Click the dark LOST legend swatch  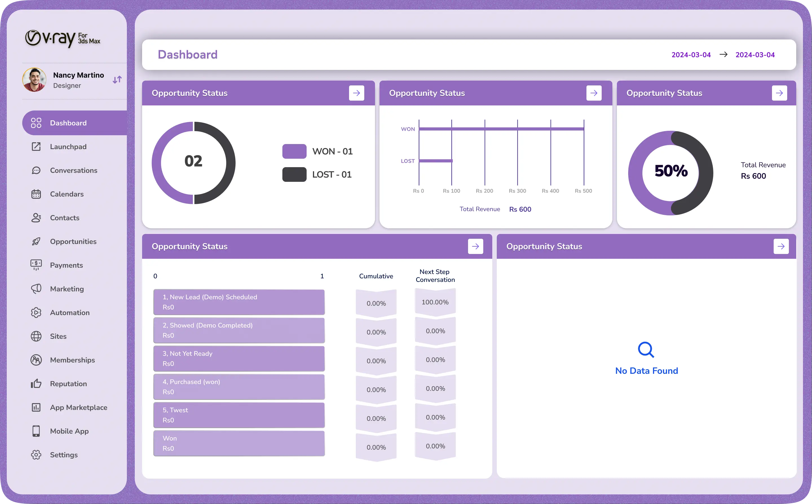tap(294, 174)
